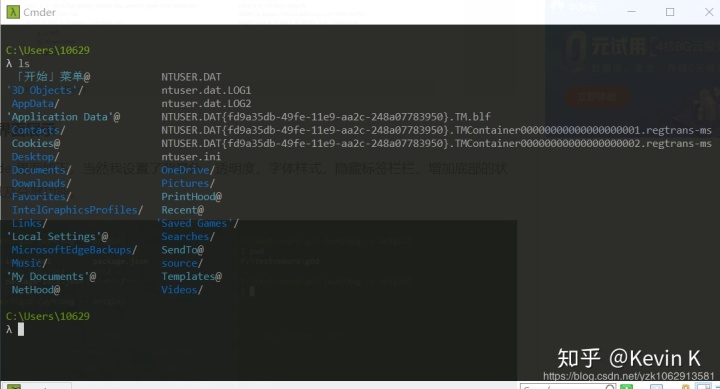720x389 pixels.
Task: Select the Searches/ directory entry
Action: point(188,237)
